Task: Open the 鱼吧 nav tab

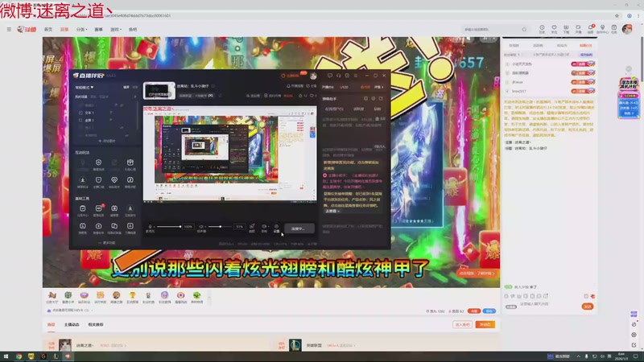Action: click(133, 30)
